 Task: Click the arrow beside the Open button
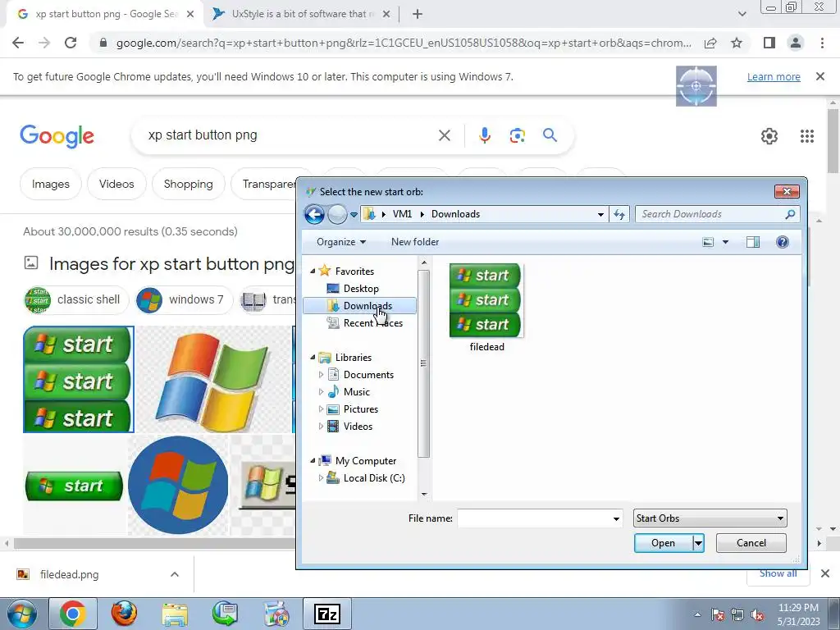click(x=699, y=543)
